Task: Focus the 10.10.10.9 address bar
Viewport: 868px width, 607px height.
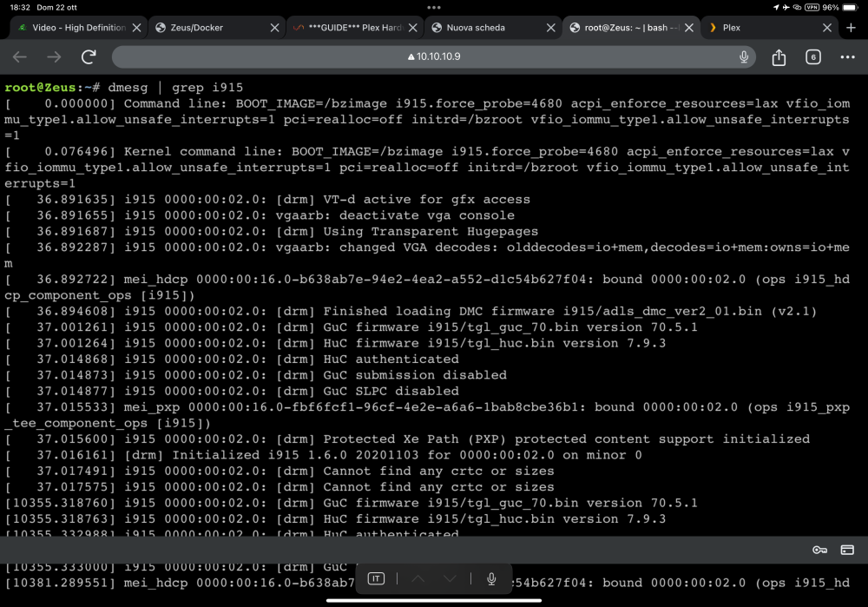Action: point(433,56)
